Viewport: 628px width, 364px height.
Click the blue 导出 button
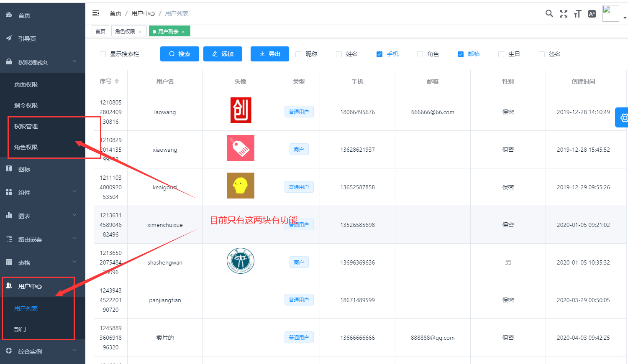click(270, 54)
